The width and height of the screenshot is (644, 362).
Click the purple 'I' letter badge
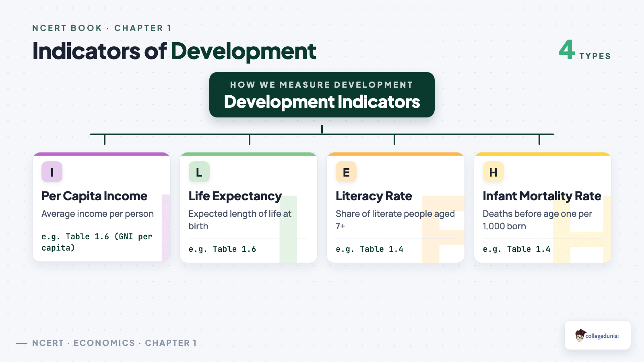(x=52, y=172)
